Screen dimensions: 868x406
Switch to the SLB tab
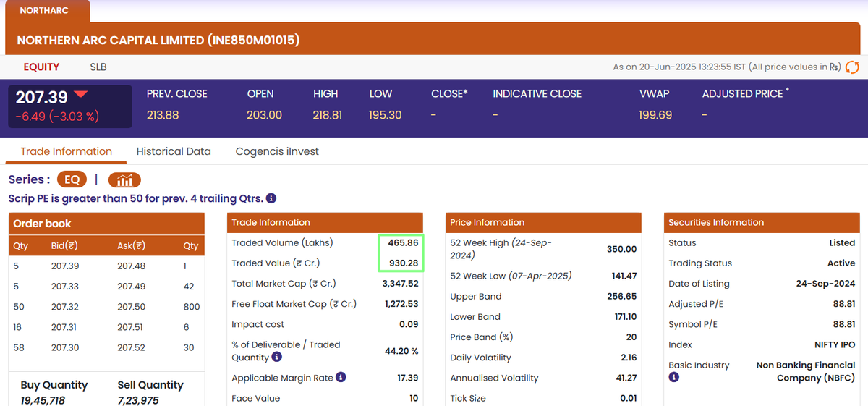[x=98, y=67]
